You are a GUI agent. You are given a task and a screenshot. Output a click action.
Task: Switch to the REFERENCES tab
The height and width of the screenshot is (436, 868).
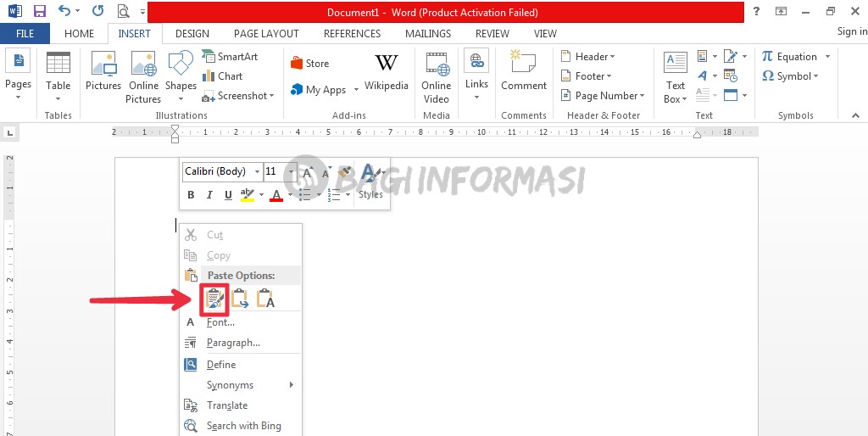point(352,33)
